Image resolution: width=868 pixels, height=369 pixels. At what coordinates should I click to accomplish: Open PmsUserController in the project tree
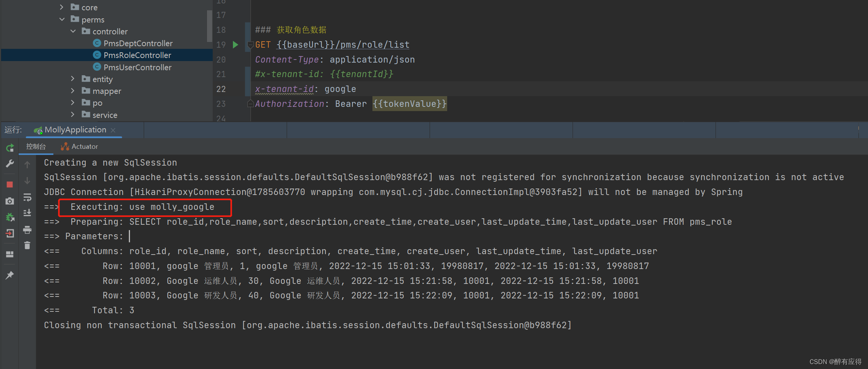pos(138,67)
